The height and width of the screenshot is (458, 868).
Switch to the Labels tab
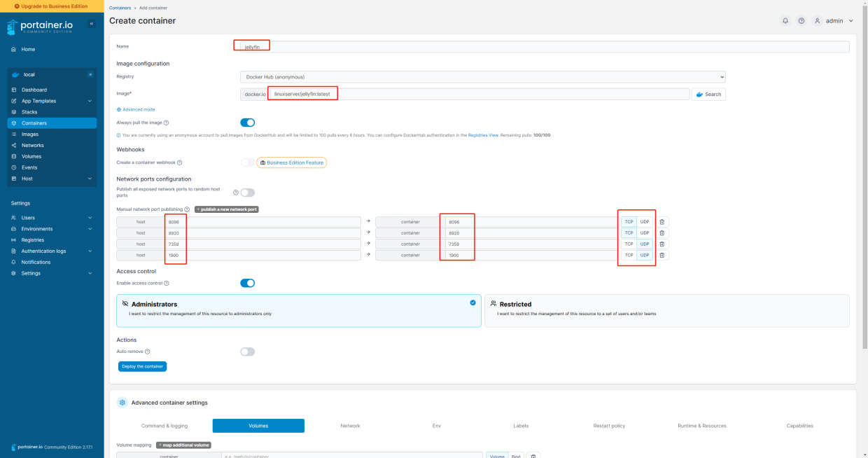tap(521, 426)
